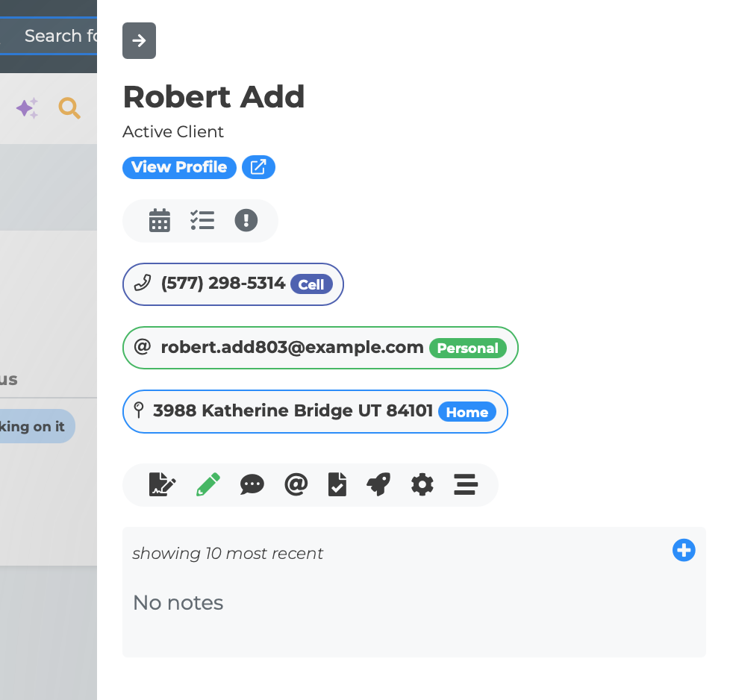Open profile in new tab icon
This screenshot has height=700, width=730.
pyautogui.click(x=258, y=167)
